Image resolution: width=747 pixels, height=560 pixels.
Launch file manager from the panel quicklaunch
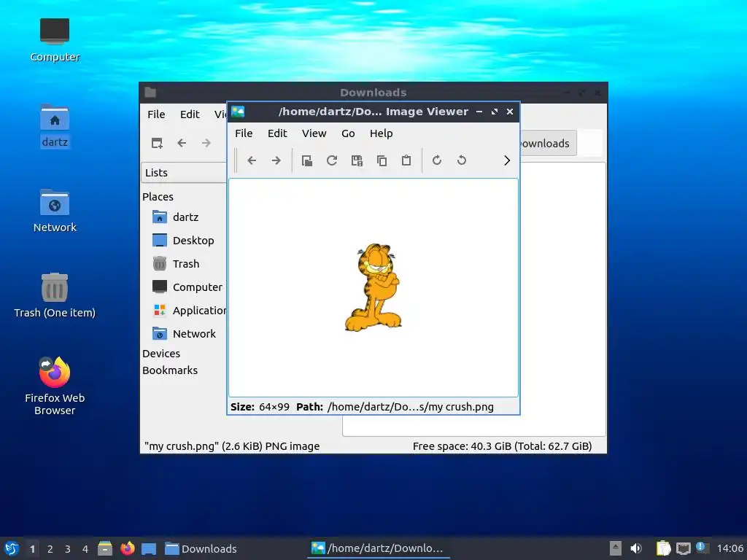(105, 548)
